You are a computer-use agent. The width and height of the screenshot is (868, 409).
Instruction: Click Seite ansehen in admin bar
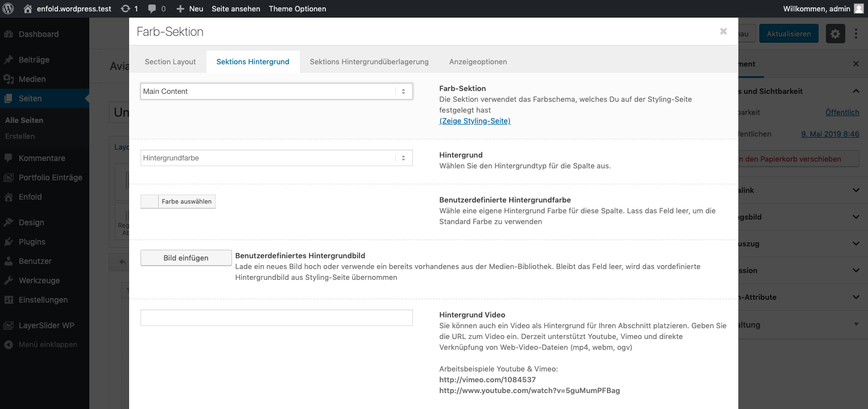pos(236,9)
